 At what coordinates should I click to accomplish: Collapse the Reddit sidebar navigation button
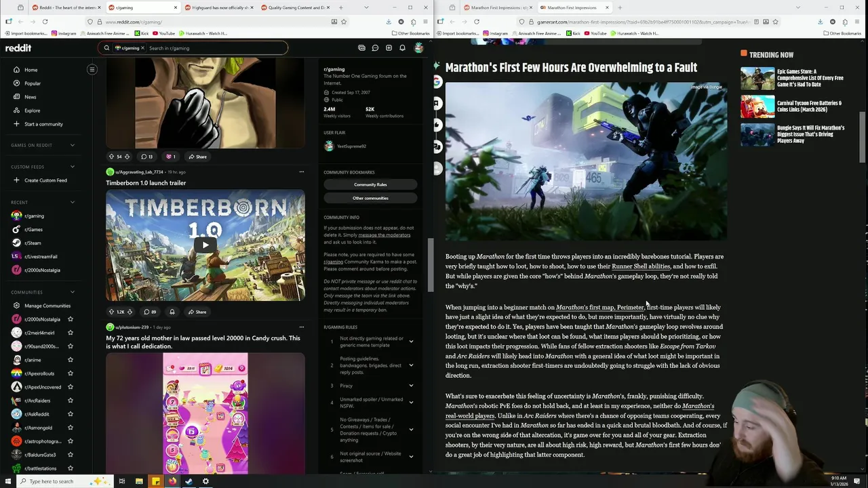point(92,69)
